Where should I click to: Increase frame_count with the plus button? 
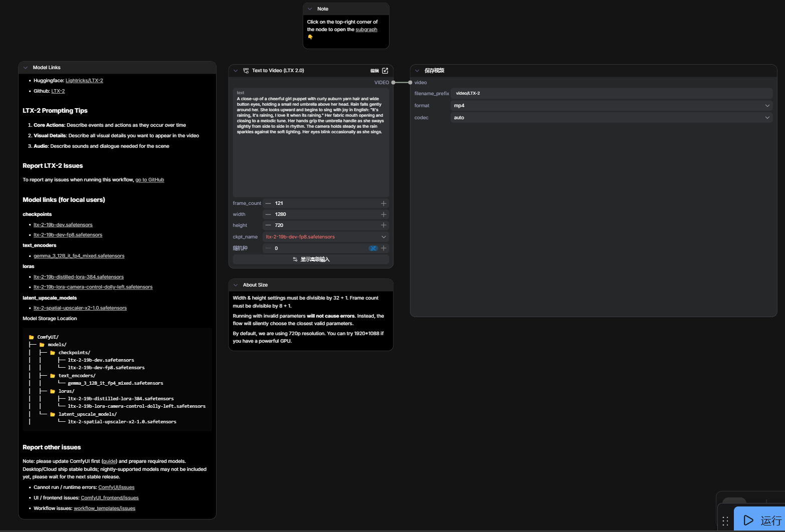(x=383, y=203)
